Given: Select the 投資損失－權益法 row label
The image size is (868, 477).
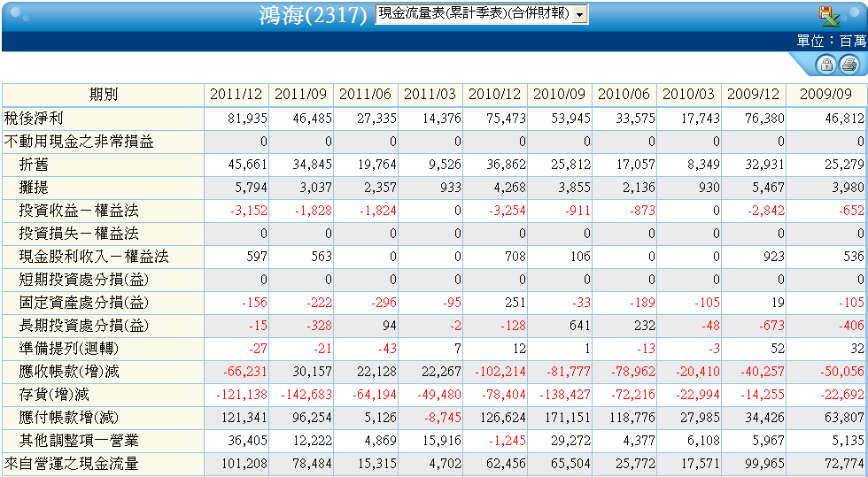Looking at the screenshot, I should coord(79,234).
